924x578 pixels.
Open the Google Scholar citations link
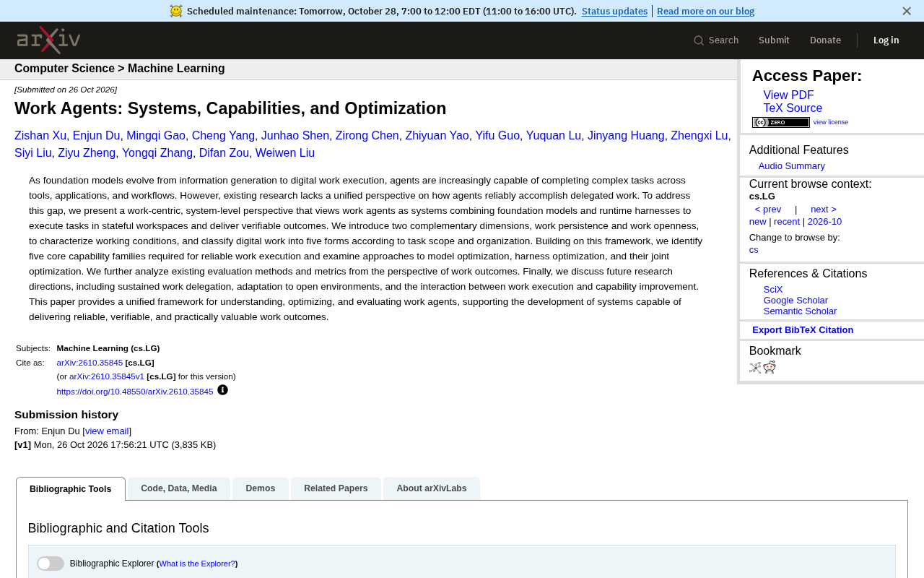point(796,301)
